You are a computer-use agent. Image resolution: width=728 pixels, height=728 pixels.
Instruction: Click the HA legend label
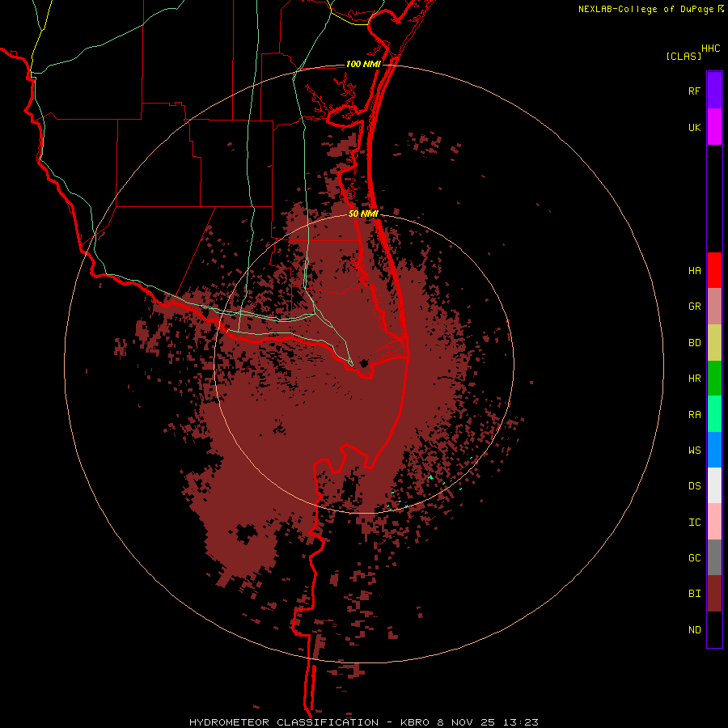pyautogui.click(x=694, y=271)
